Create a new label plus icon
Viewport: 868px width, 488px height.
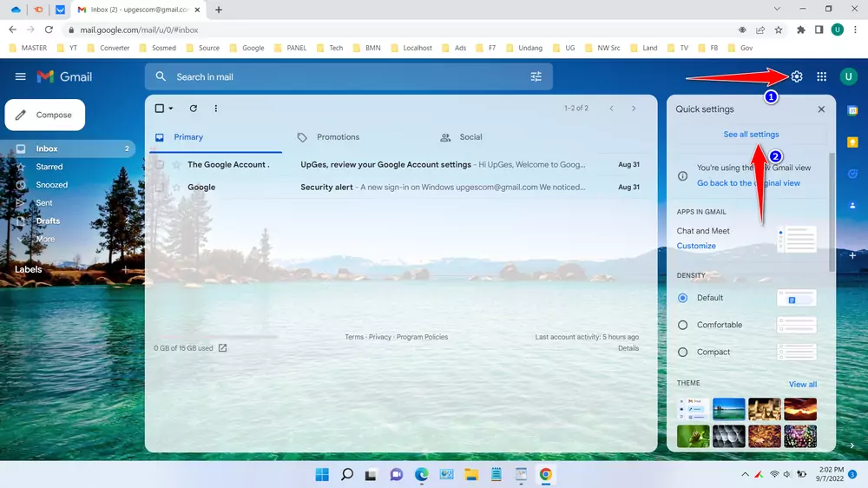pos(125,269)
